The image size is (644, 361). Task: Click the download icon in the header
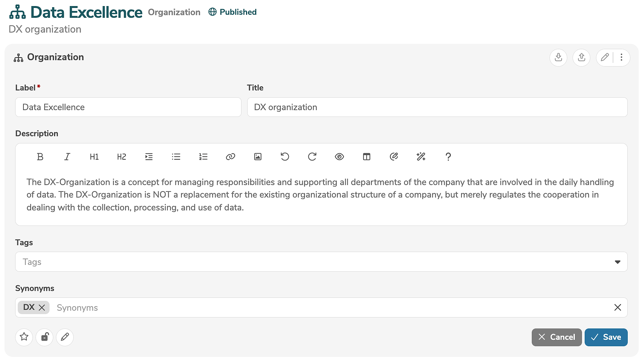click(558, 58)
